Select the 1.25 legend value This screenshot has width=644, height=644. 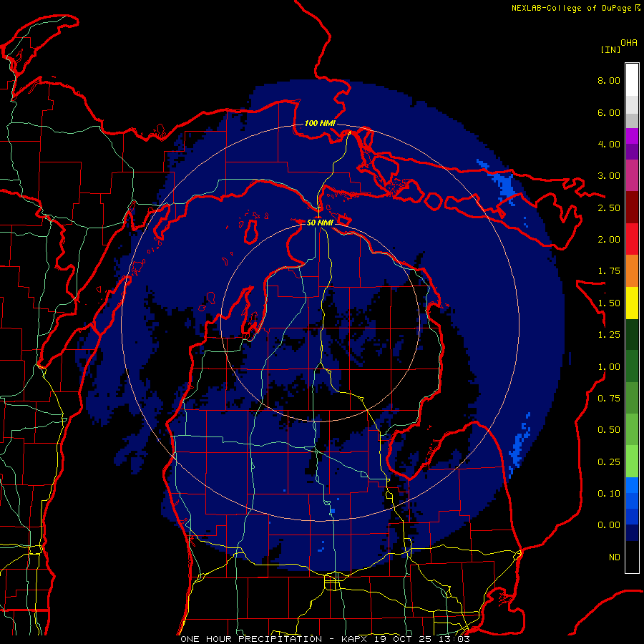coord(609,335)
